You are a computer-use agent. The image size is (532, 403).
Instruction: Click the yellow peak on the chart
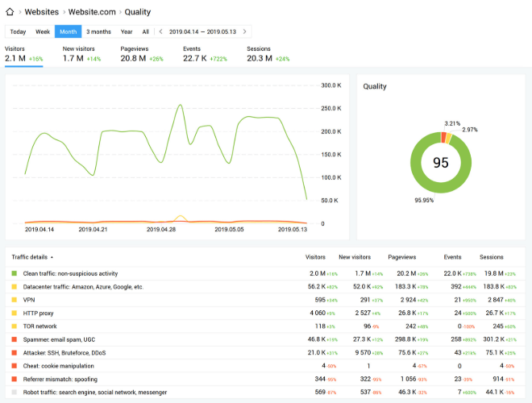pos(181,216)
